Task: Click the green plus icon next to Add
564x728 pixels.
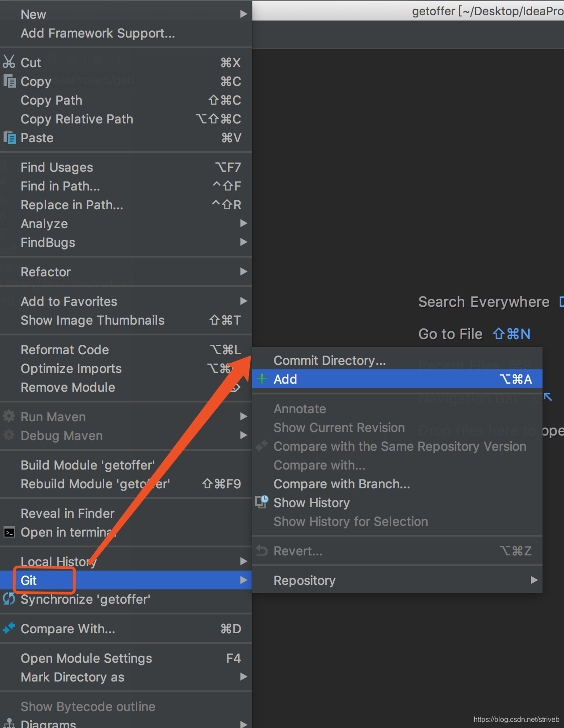Action: point(262,379)
